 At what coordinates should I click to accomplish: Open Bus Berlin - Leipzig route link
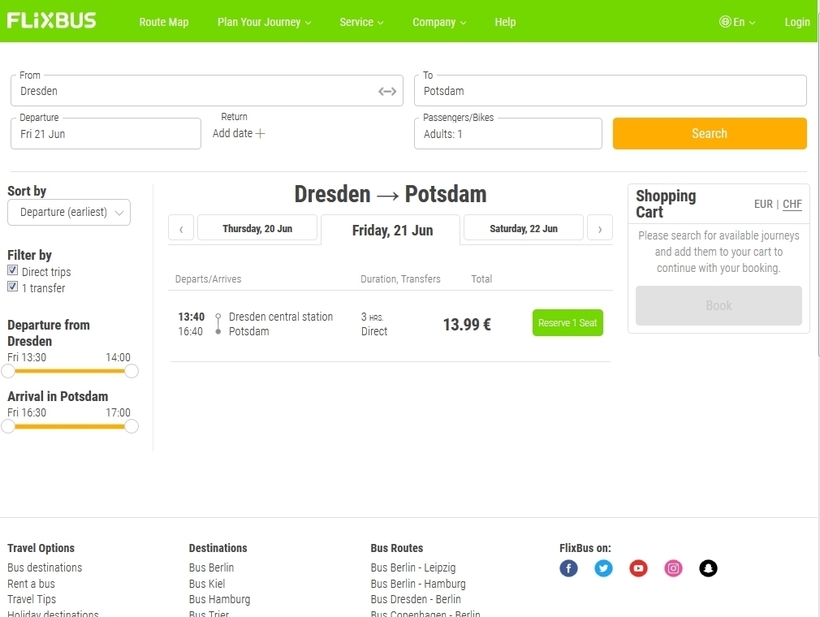413,567
